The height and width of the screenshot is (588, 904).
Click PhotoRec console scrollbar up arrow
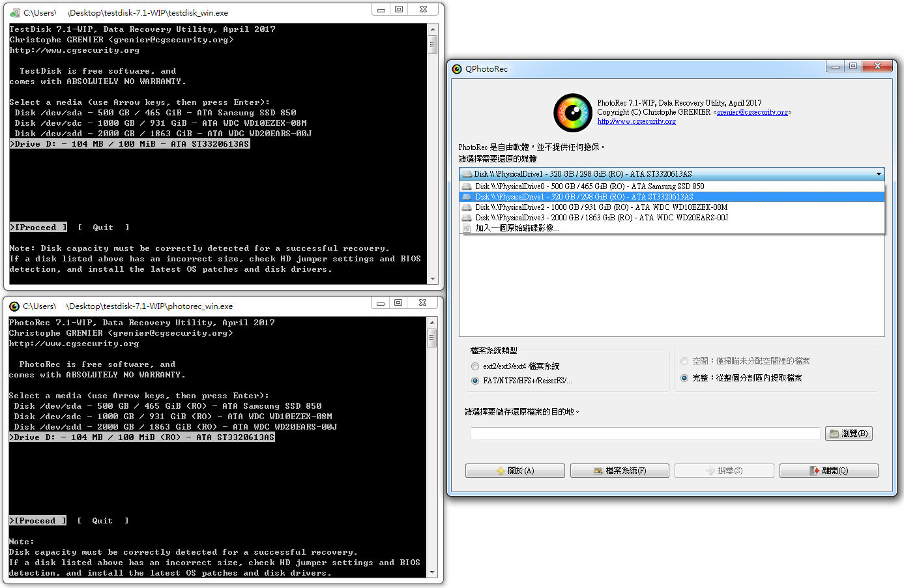point(431,323)
